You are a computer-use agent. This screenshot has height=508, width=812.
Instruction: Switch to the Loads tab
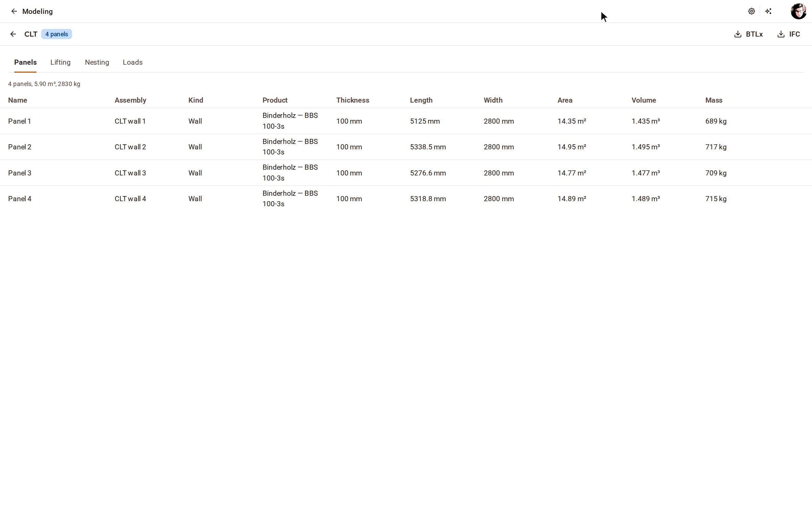point(133,62)
